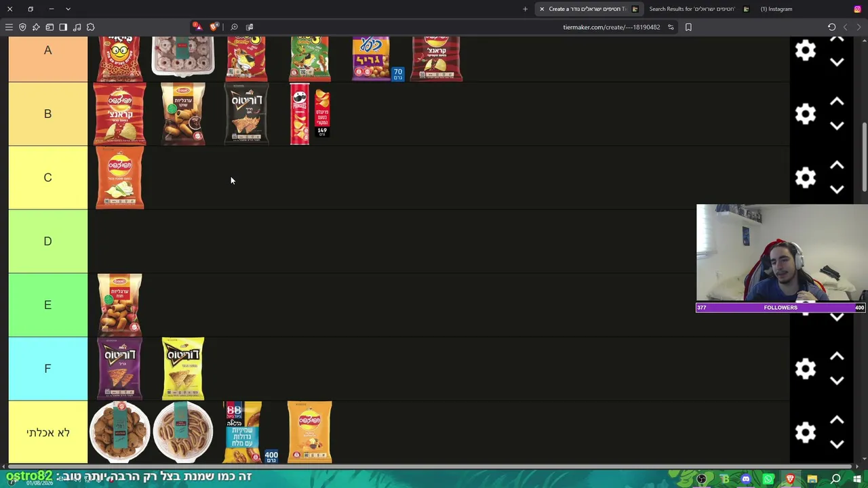Move tier F down with its down arrow

837,381
